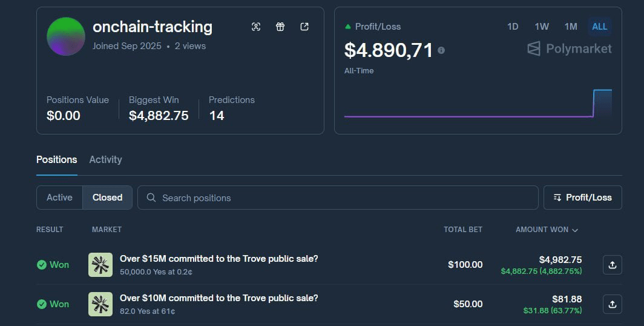
Task: Click the $10M Trove market thumbnail
Action: 100,304
